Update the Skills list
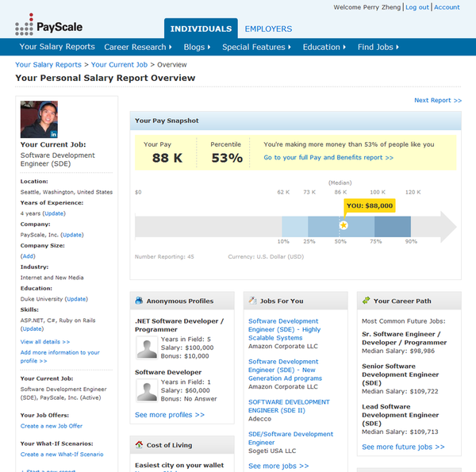This screenshot has width=476, height=472. (x=33, y=328)
